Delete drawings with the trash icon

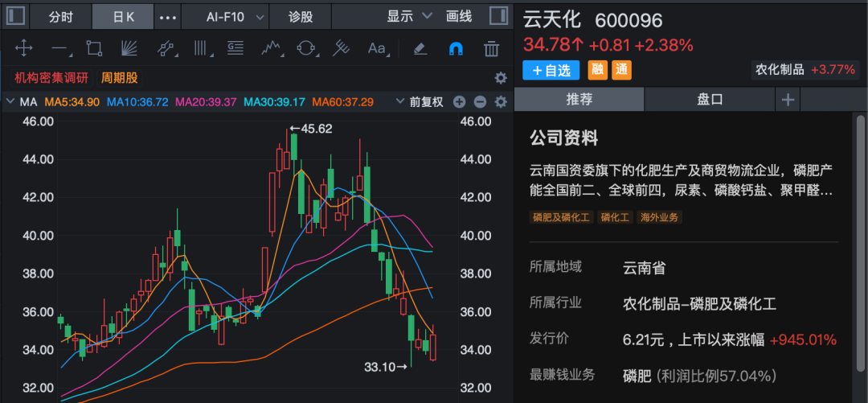[491, 48]
